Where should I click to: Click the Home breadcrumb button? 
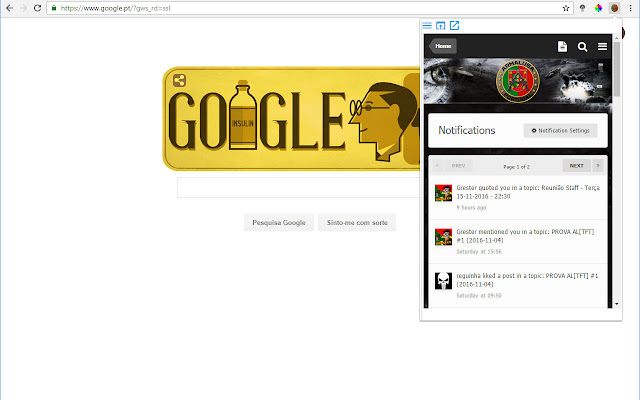click(x=443, y=46)
